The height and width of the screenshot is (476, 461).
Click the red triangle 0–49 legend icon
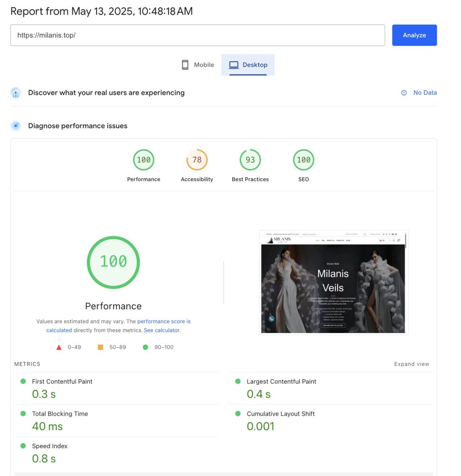[59, 347]
